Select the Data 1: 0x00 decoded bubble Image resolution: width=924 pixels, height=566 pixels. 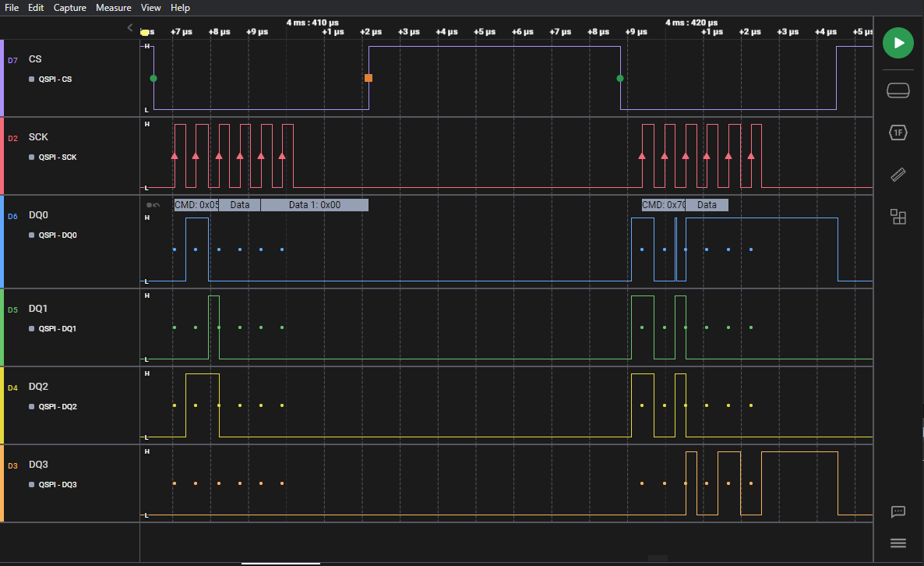[x=315, y=204]
